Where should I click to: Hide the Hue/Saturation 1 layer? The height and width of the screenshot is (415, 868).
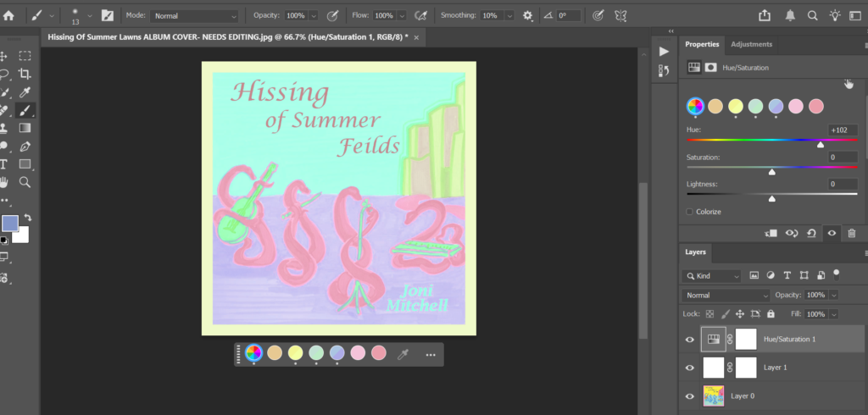690,339
